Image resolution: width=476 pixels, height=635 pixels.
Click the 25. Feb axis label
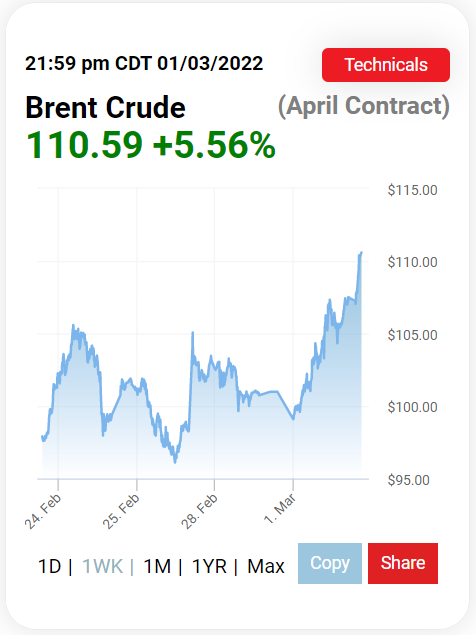click(x=121, y=511)
